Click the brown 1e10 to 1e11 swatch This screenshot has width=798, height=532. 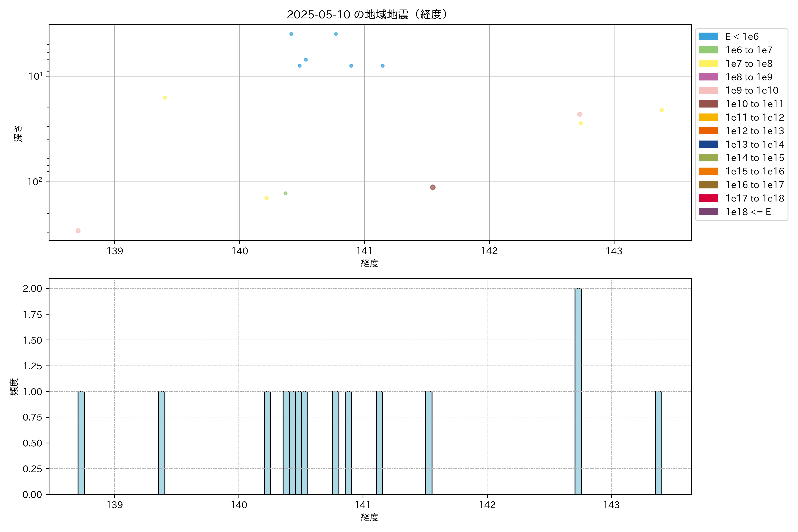[x=708, y=104]
